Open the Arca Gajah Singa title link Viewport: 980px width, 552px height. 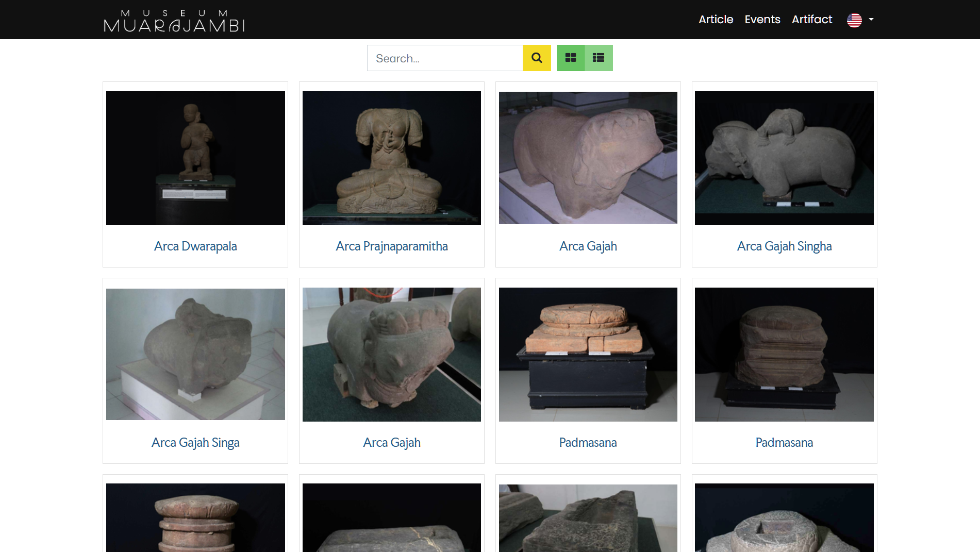[195, 442]
